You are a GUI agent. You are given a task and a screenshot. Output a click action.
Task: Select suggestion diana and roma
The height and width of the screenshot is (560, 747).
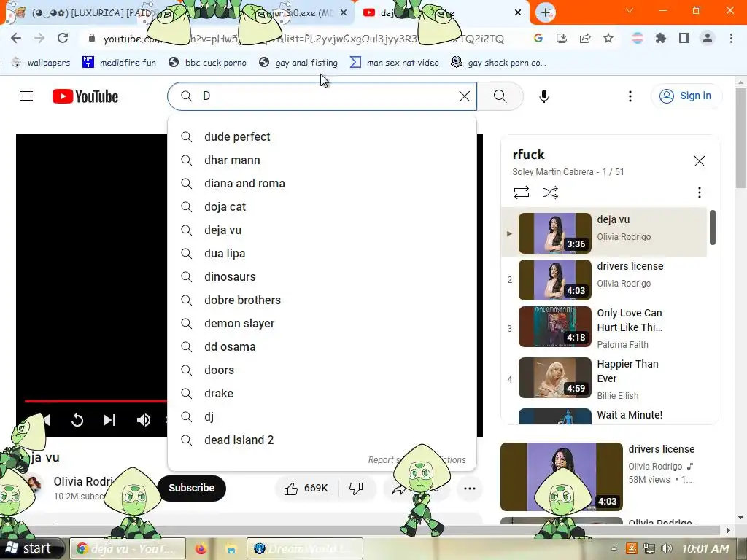pyautogui.click(x=322, y=183)
